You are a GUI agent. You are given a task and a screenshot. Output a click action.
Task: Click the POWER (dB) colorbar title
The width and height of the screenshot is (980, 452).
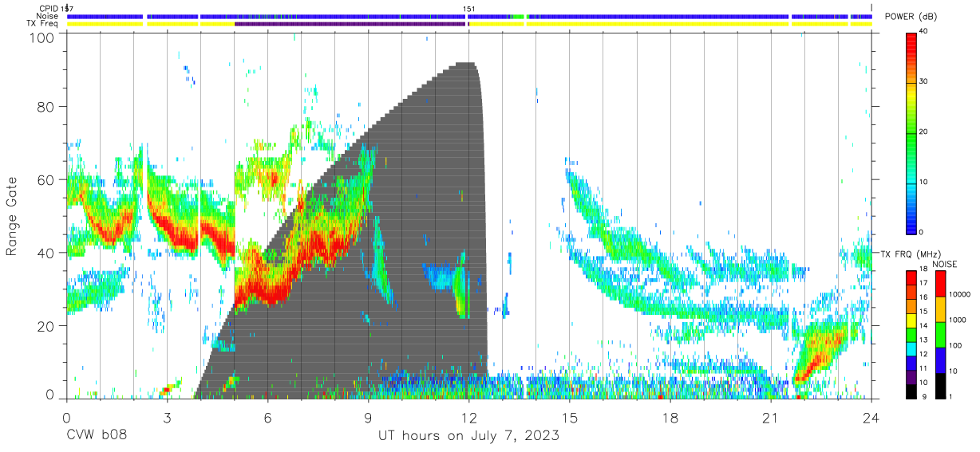tap(911, 16)
